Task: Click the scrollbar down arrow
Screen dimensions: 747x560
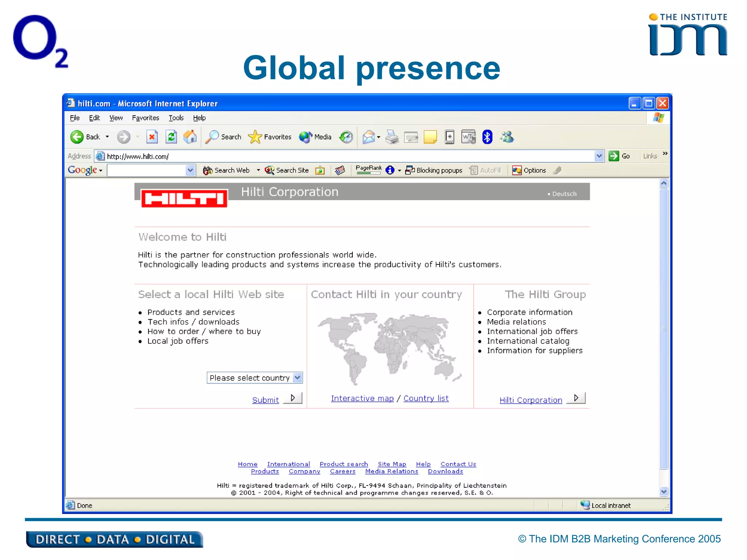Action: pyautogui.click(x=664, y=491)
